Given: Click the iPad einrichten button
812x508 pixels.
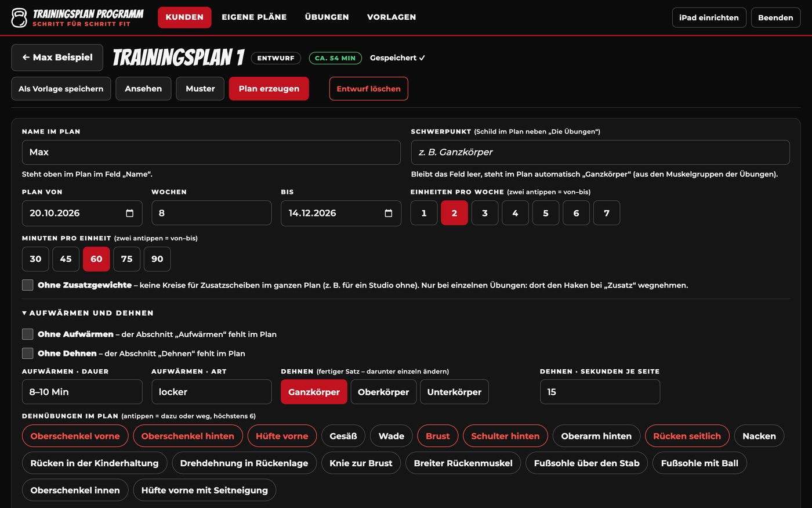Looking at the screenshot, I should (x=709, y=17).
